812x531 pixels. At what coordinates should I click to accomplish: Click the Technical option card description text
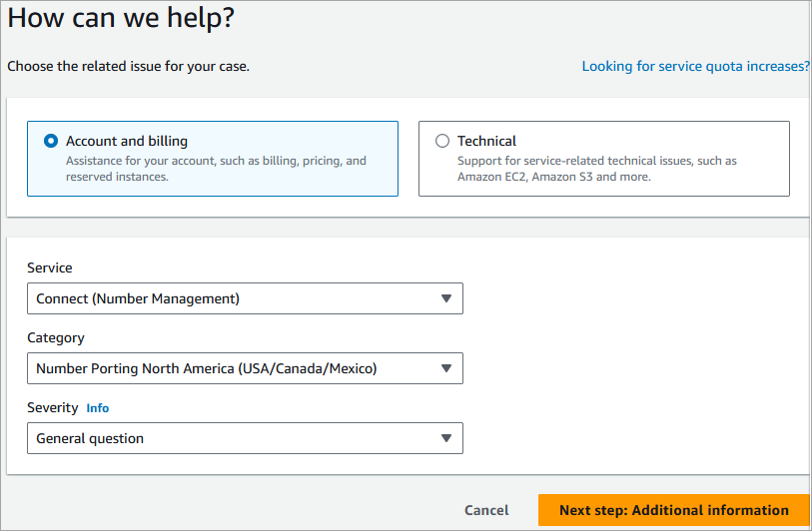click(x=596, y=169)
